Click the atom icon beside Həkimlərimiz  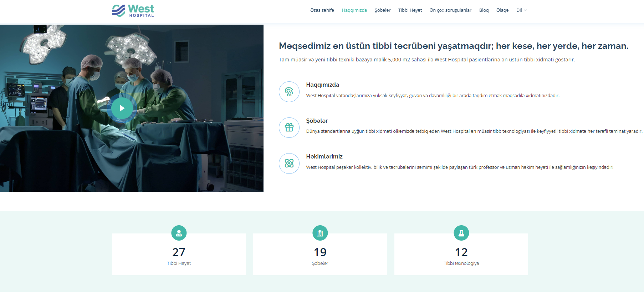point(289,163)
